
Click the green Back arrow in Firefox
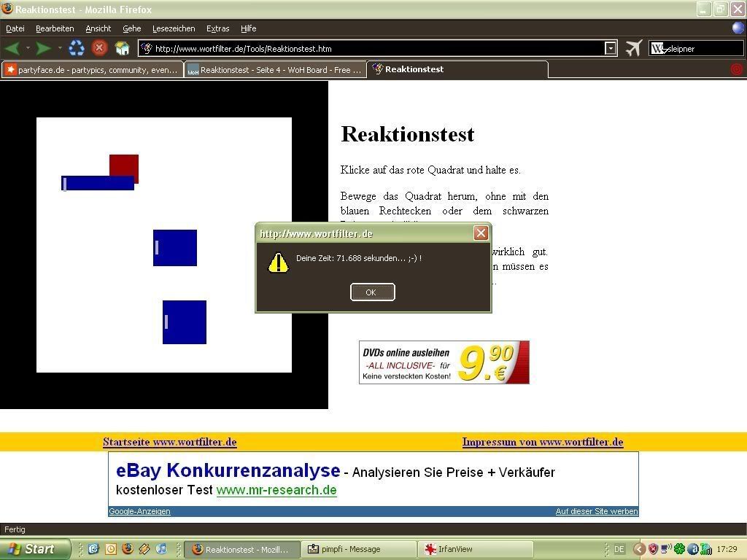click(12, 48)
